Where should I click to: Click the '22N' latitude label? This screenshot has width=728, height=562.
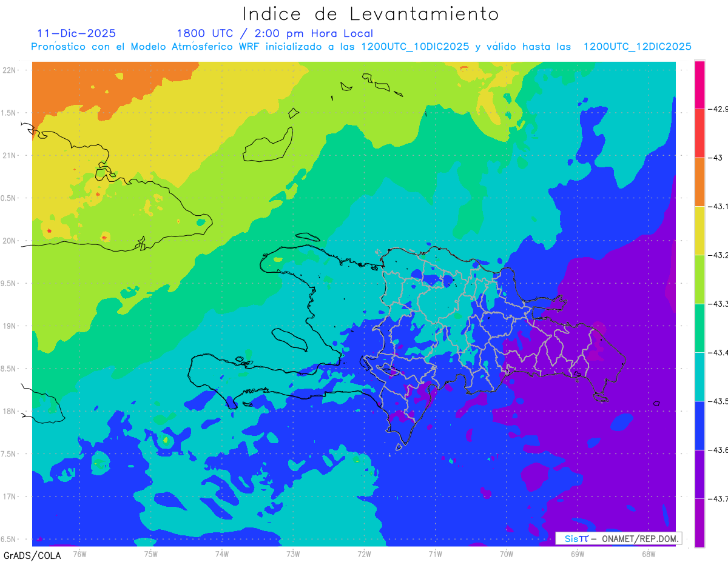[10, 70]
